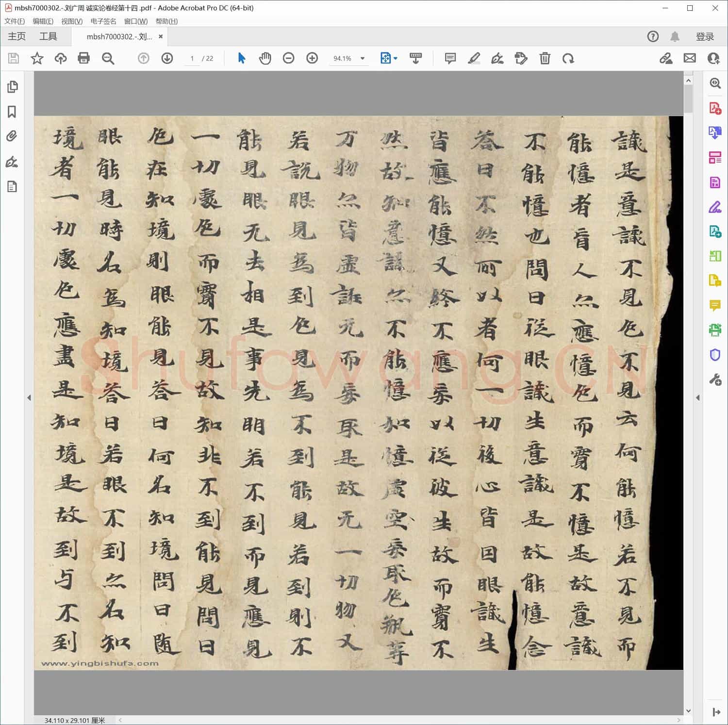Click the Zoom in plus icon
The width and height of the screenshot is (728, 725).
pyautogui.click(x=312, y=58)
